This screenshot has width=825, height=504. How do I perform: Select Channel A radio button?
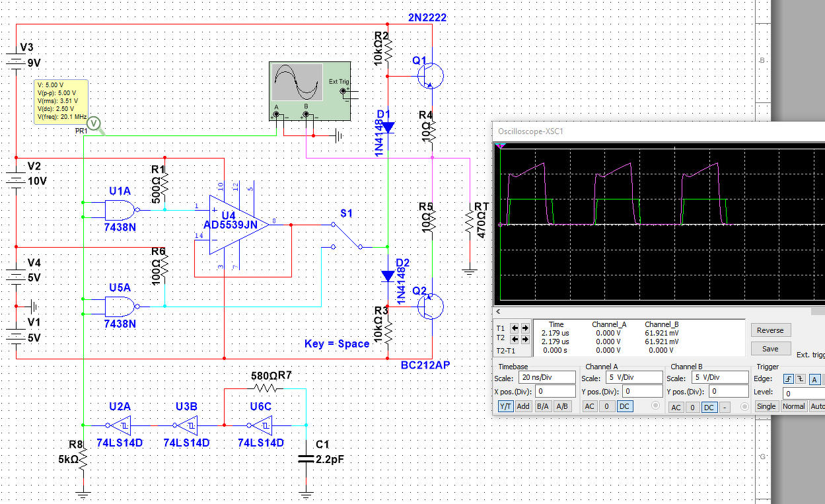pos(656,406)
